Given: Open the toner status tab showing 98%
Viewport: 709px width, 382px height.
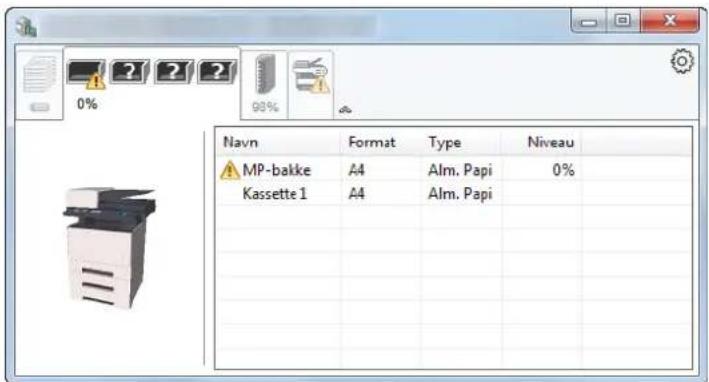Looking at the screenshot, I should pos(265,85).
